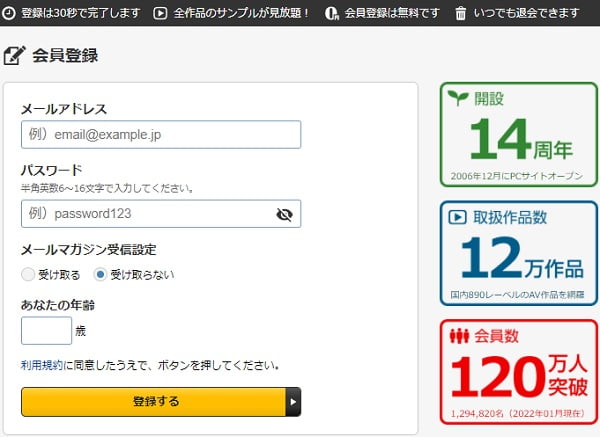Click the red people icon beside 会員数
600x437 pixels.
coord(458,336)
